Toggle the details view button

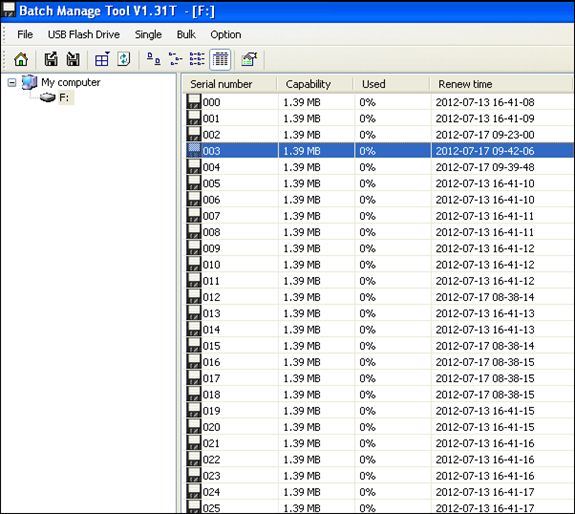[x=220, y=59]
